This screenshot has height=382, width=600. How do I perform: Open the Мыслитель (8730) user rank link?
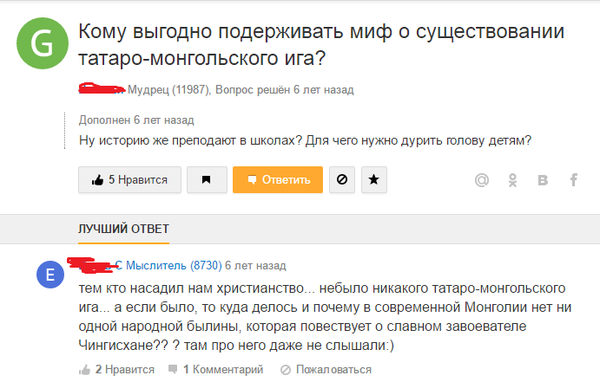[x=174, y=265]
